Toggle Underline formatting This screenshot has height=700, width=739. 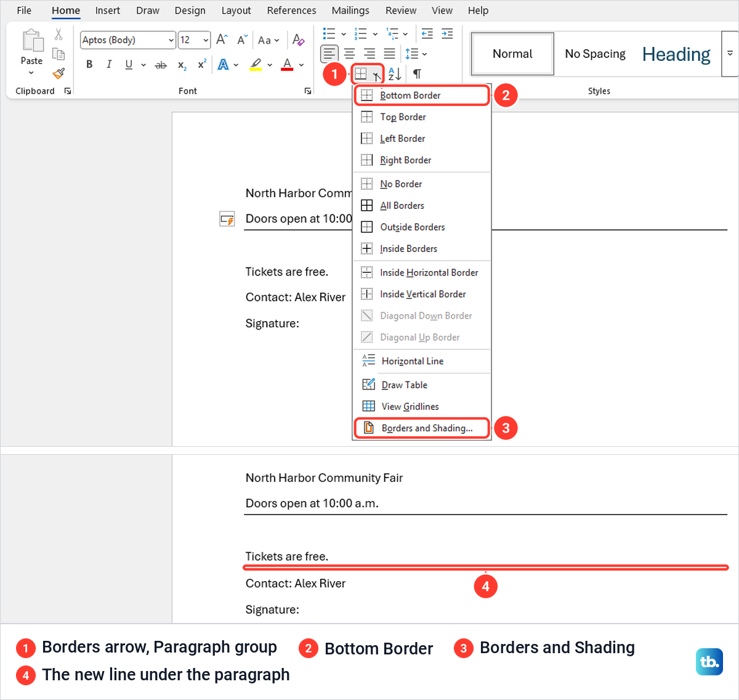[x=129, y=64]
